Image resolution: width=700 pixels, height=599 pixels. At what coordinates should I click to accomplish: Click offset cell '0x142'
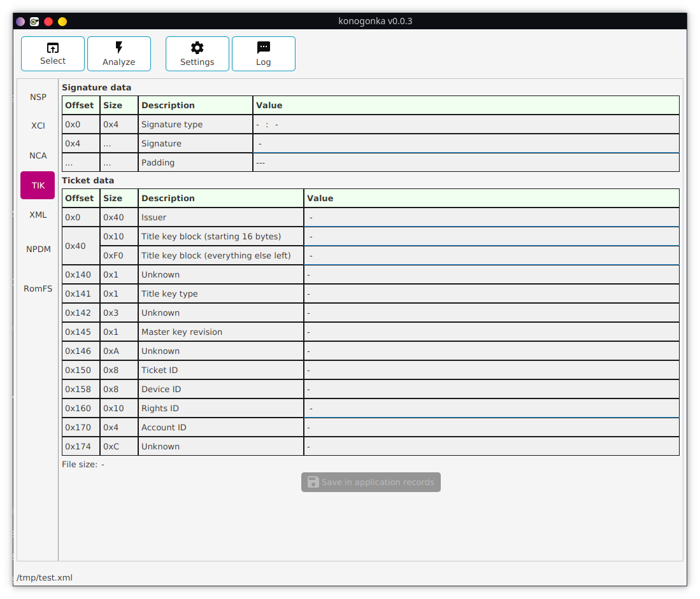coord(81,313)
